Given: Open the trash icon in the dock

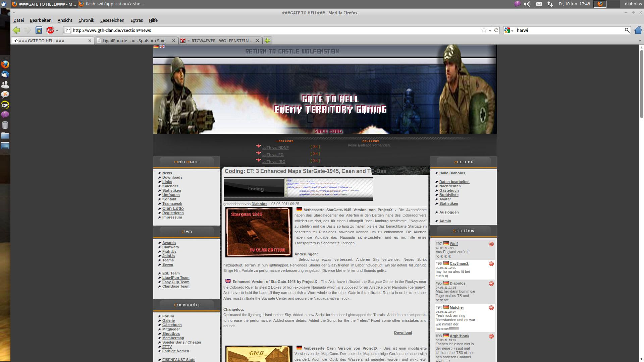Looking at the screenshot, I should pyautogui.click(x=5, y=125).
